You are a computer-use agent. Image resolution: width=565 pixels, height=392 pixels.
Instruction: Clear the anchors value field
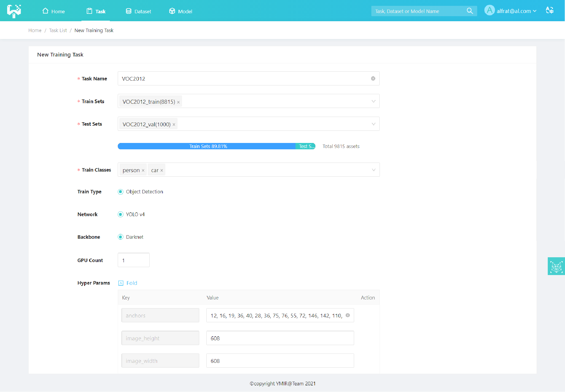(x=347, y=315)
